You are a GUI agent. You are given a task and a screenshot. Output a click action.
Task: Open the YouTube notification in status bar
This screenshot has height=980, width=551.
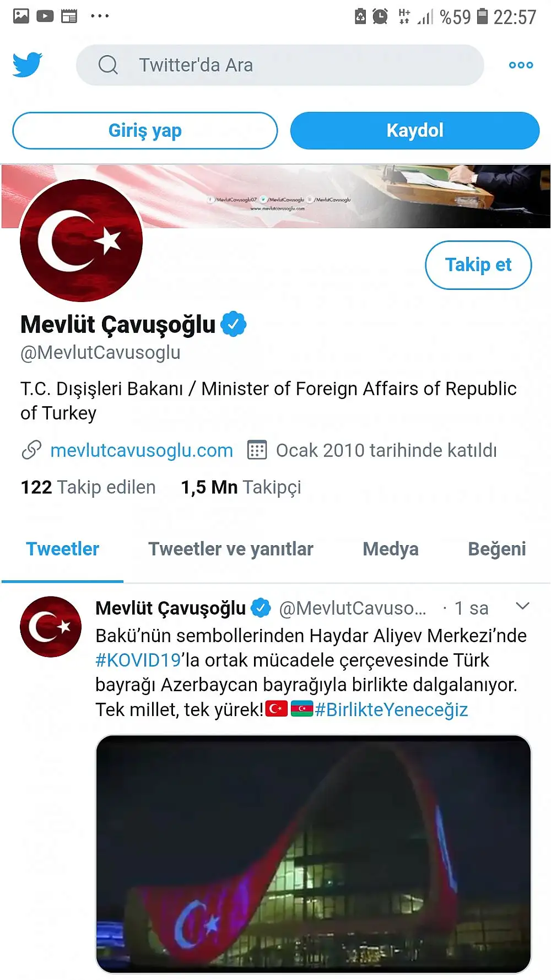(45, 16)
